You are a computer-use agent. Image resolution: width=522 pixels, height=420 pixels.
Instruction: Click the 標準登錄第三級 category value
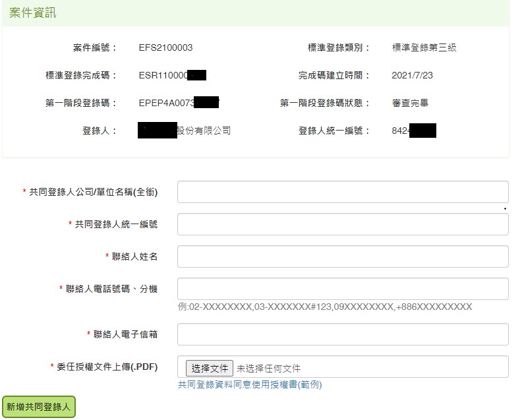point(424,47)
